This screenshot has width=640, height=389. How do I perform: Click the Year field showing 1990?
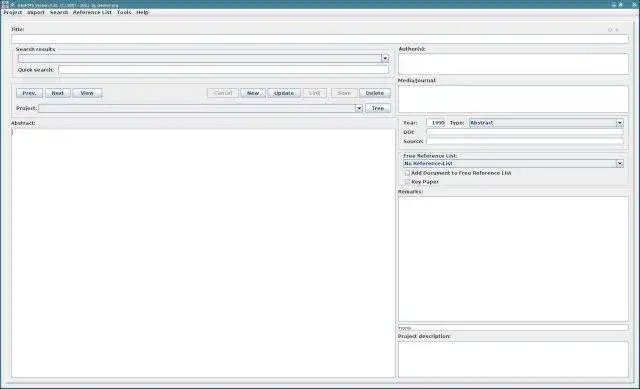[x=436, y=122]
